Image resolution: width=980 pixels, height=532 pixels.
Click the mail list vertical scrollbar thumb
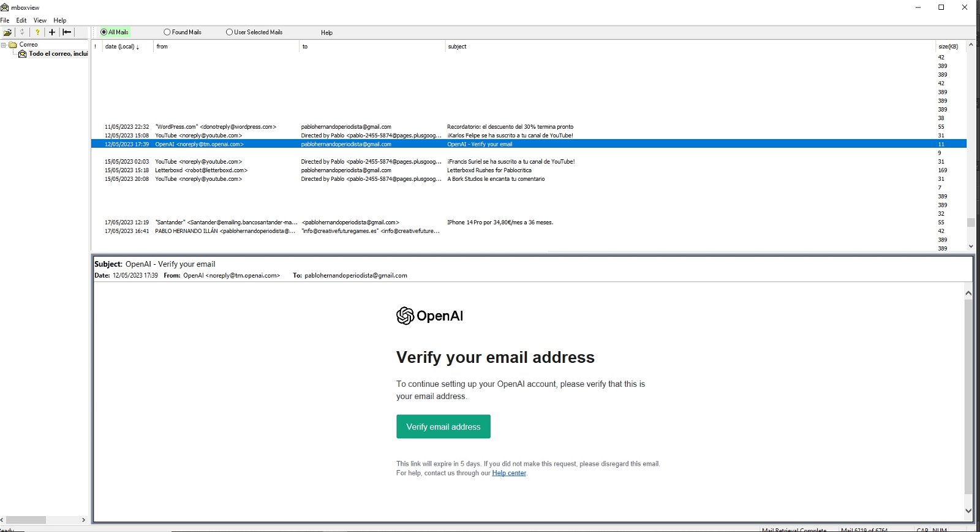pos(971,222)
